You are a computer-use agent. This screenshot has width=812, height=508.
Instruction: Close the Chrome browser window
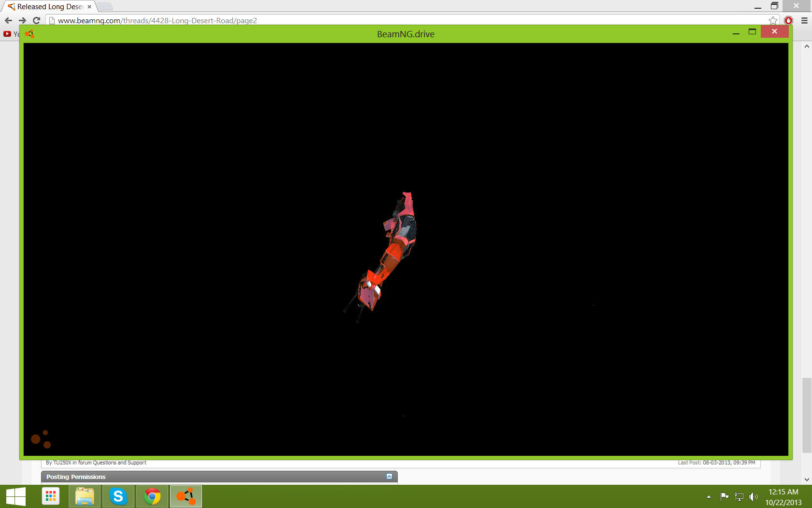[797, 6]
